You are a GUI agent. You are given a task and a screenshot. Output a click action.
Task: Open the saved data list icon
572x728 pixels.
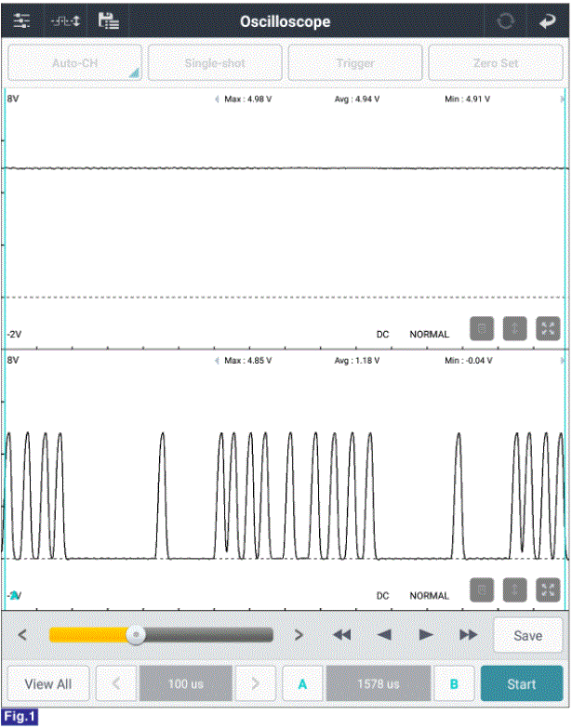click(109, 20)
